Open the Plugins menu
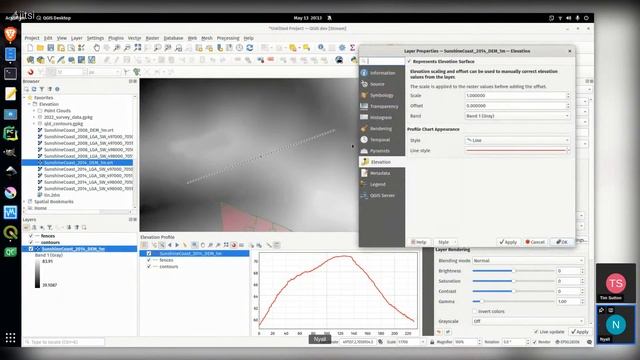 click(x=116, y=38)
